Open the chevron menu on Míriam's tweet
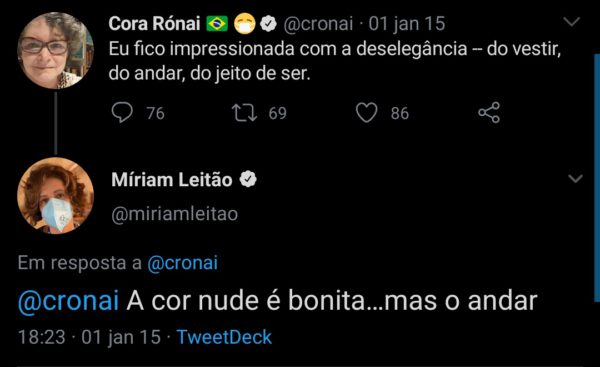 point(576,178)
